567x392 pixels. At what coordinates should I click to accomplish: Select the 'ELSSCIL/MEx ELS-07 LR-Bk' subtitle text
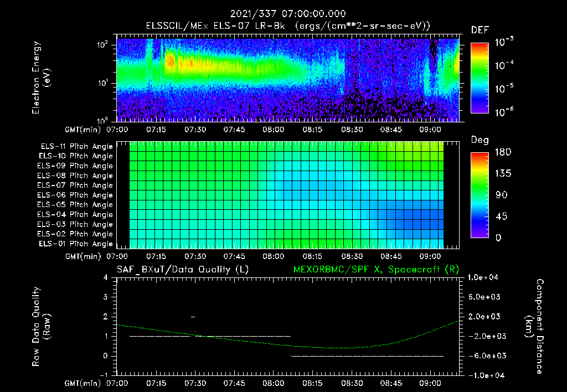215,26
